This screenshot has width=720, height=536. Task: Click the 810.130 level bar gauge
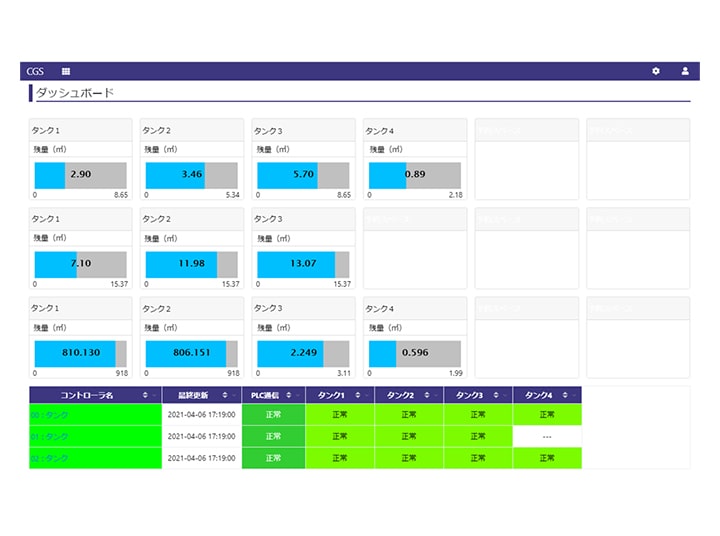pyautogui.click(x=80, y=352)
